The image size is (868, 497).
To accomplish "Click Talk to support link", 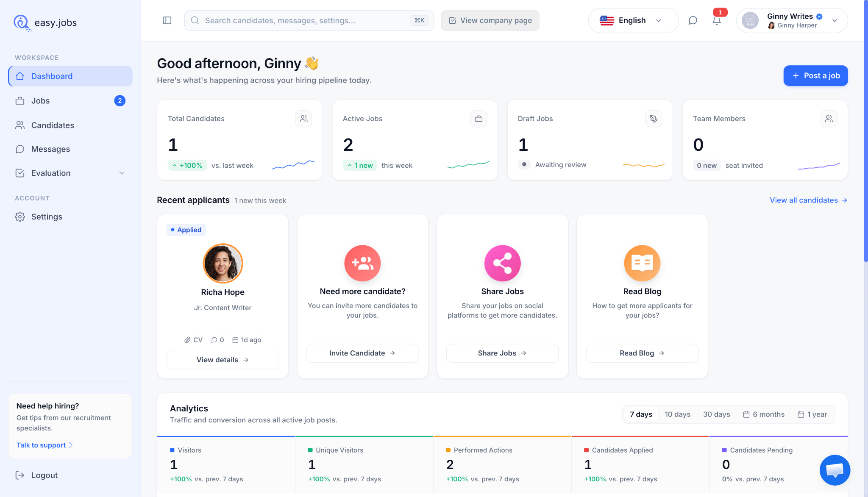I will pos(45,445).
